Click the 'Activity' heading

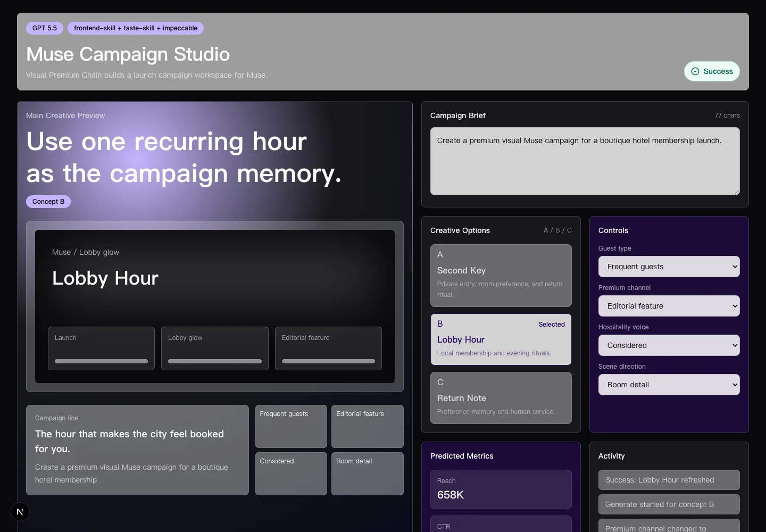612,456
